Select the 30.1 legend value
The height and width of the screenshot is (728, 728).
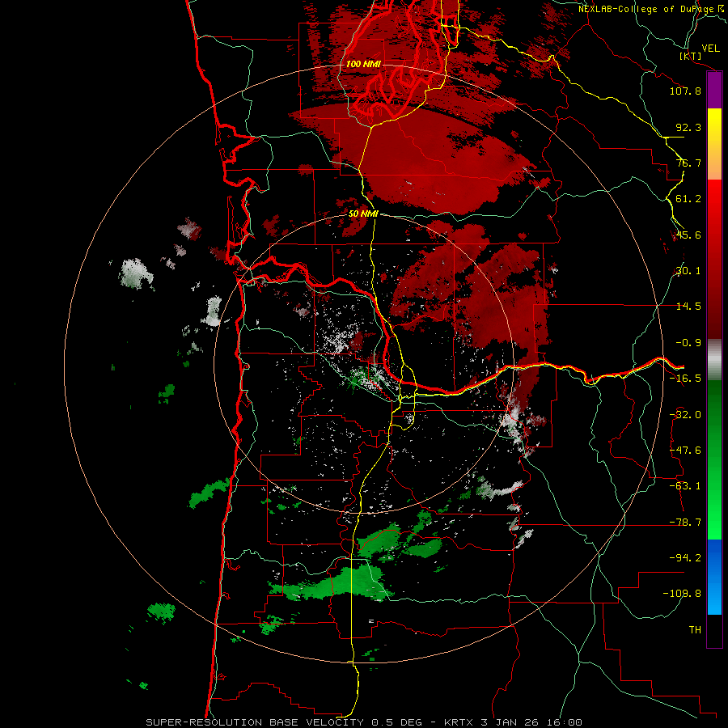tap(688, 271)
